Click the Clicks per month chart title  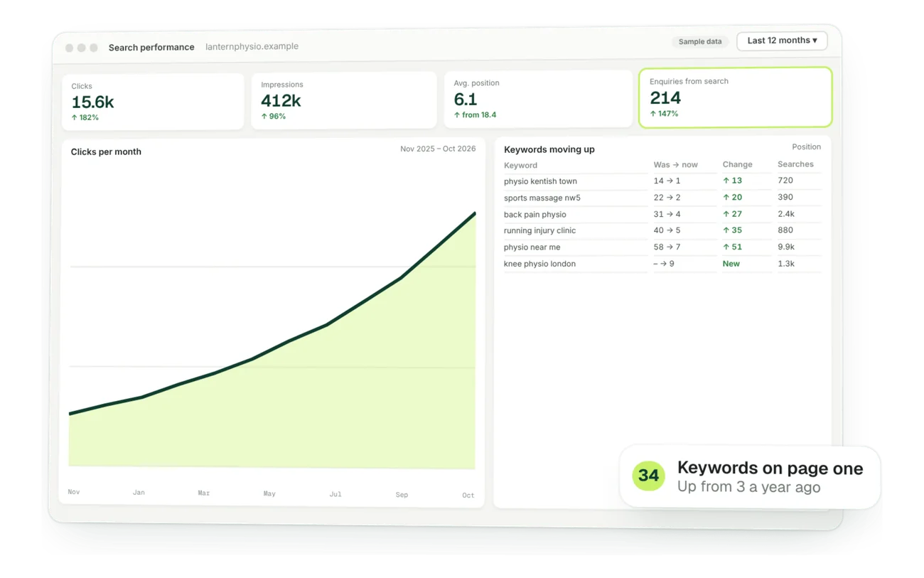(x=106, y=151)
